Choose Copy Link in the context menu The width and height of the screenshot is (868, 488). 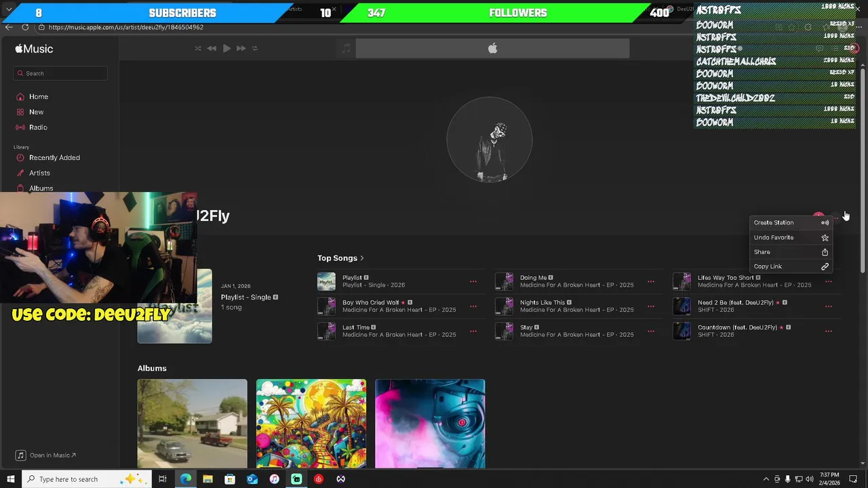791,266
